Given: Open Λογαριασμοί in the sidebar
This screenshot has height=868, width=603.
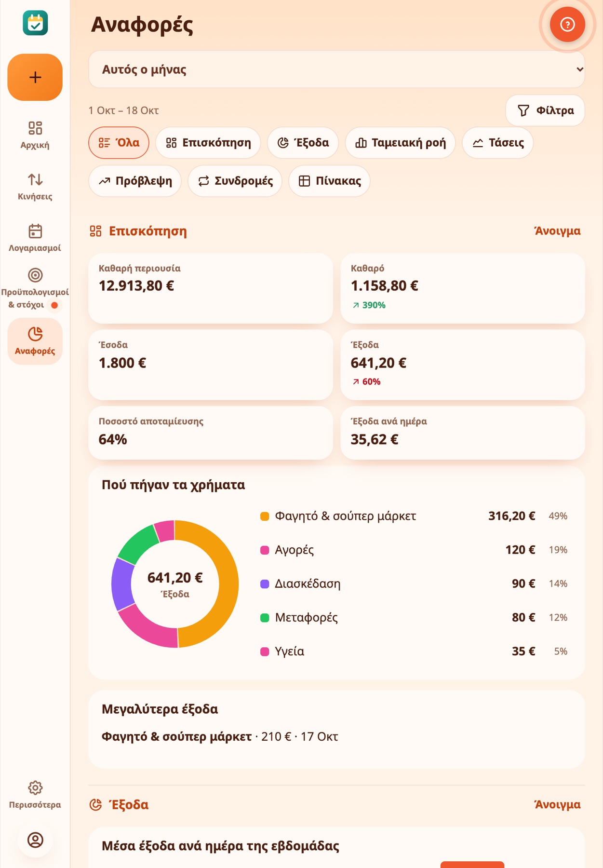Looking at the screenshot, I should (x=35, y=238).
